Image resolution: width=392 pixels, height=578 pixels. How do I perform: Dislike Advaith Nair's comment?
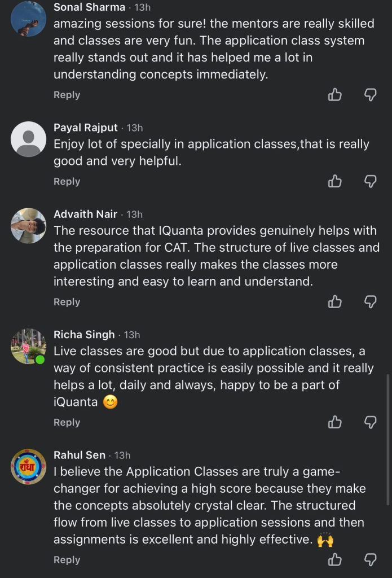tap(370, 302)
